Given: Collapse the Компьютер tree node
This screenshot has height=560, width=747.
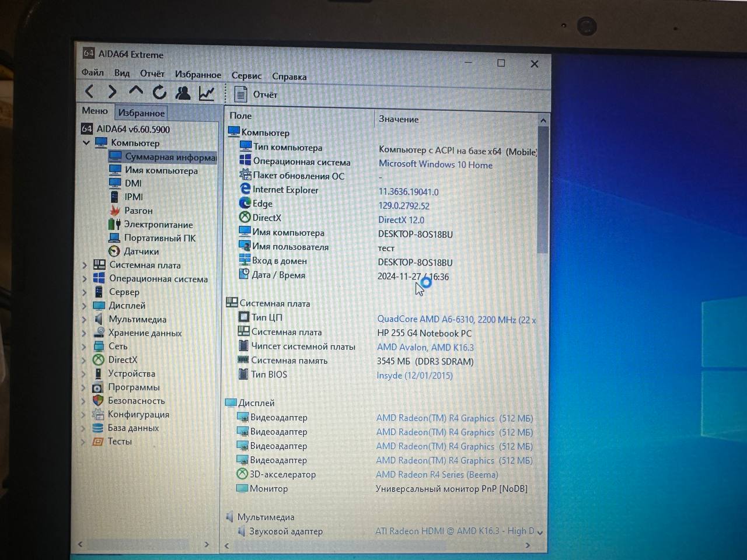Looking at the screenshot, I should 86,142.
